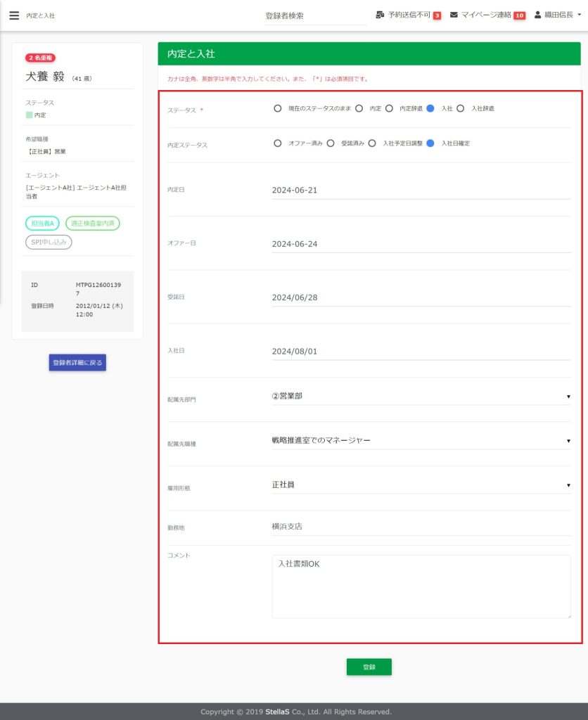Click the red badge showing 10
The height and width of the screenshot is (720, 588).
(x=519, y=15)
